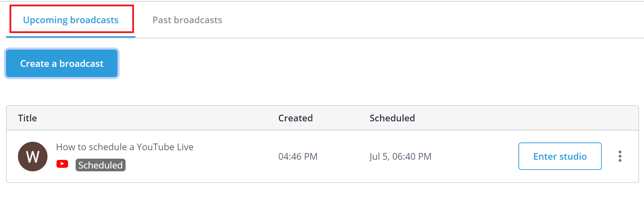This screenshot has height=216, width=644.
Task: Select the Upcoming broadcasts tab
Action: click(x=71, y=20)
